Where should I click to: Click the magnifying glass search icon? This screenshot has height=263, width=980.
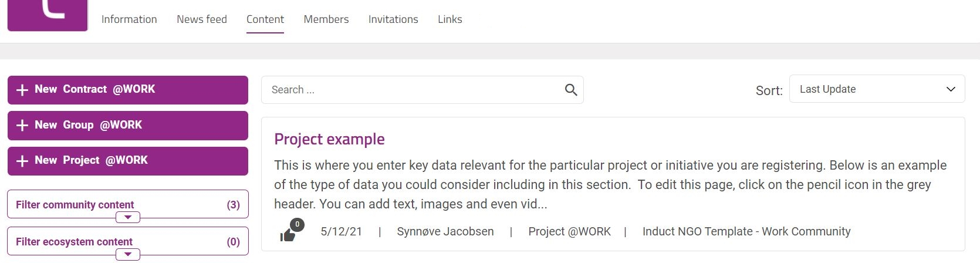pyautogui.click(x=571, y=90)
